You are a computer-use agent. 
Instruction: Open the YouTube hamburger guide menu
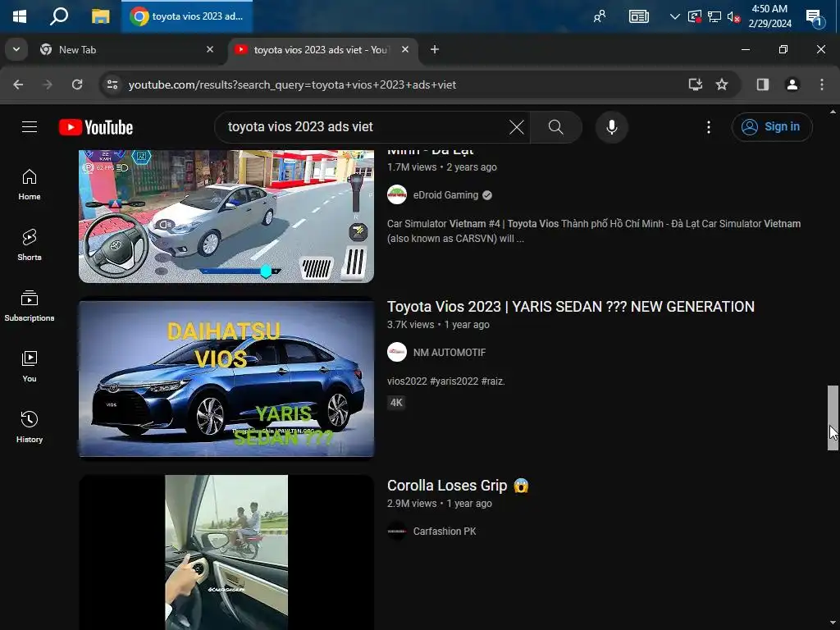click(x=30, y=127)
